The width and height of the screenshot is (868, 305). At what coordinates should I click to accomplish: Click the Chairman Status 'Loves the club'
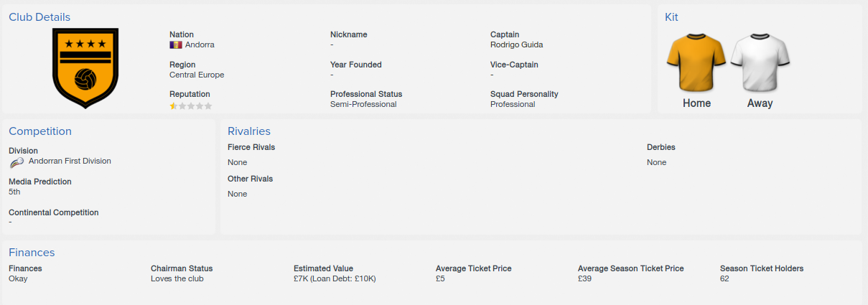177,278
